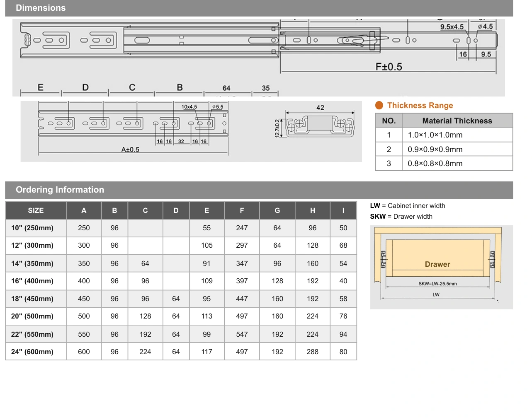The width and height of the screenshot is (532, 420).
Task: Click the SKW=LW-25.5mm formula in the diagram
Action: (x=437, y=284)
